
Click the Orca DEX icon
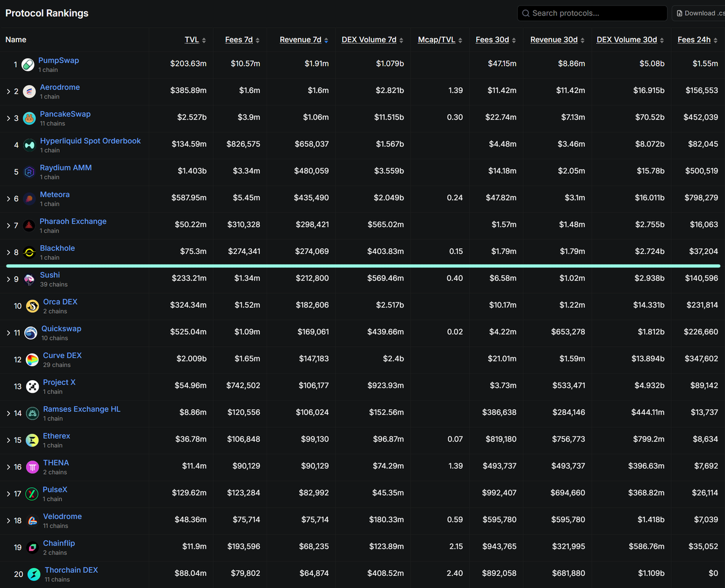(x=32, y=306)
